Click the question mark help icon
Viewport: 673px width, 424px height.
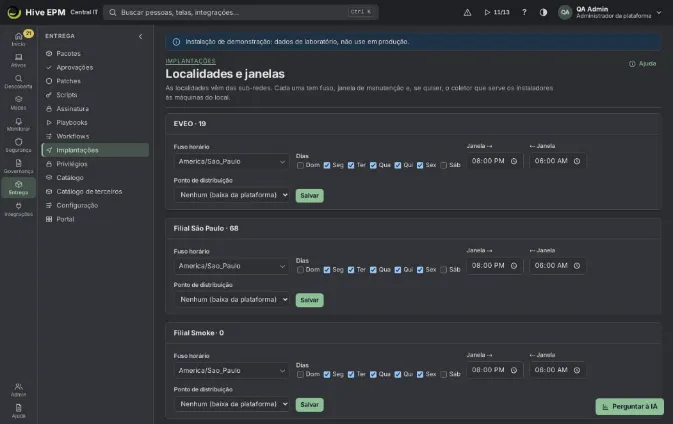click(x=524, y=12)
